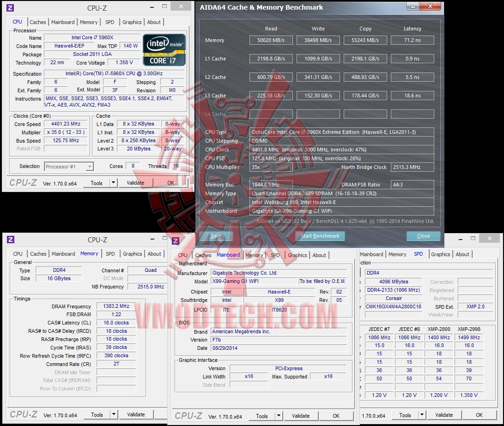Expand the Tools arrow in CPU-Z SPD window

click(x=422, y=415)
